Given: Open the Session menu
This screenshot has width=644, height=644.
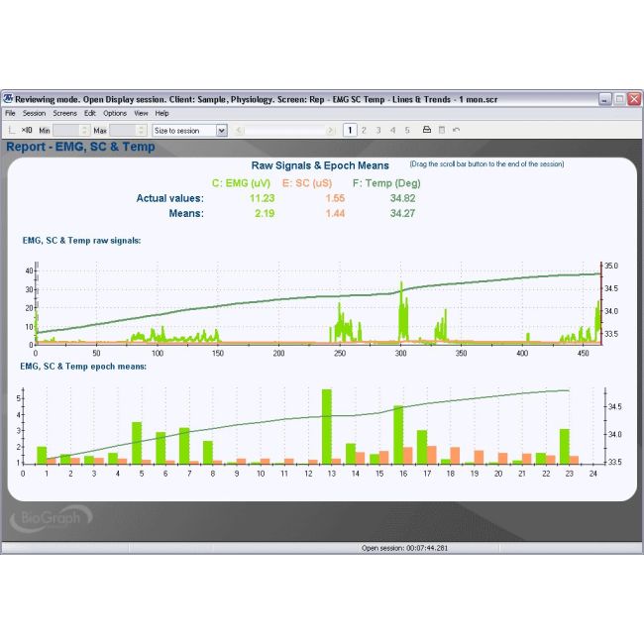Looking at the screenshot, I should 34,113.
